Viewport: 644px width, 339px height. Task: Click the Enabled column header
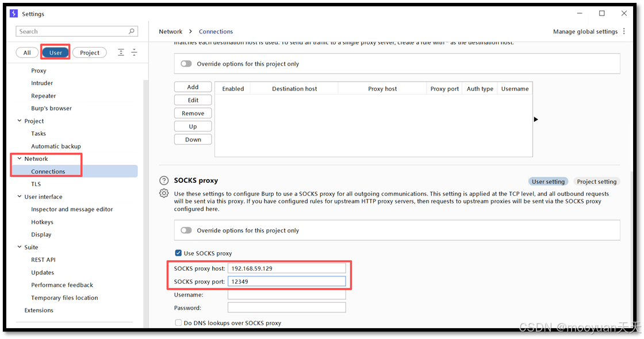click(x=233, y=88)
